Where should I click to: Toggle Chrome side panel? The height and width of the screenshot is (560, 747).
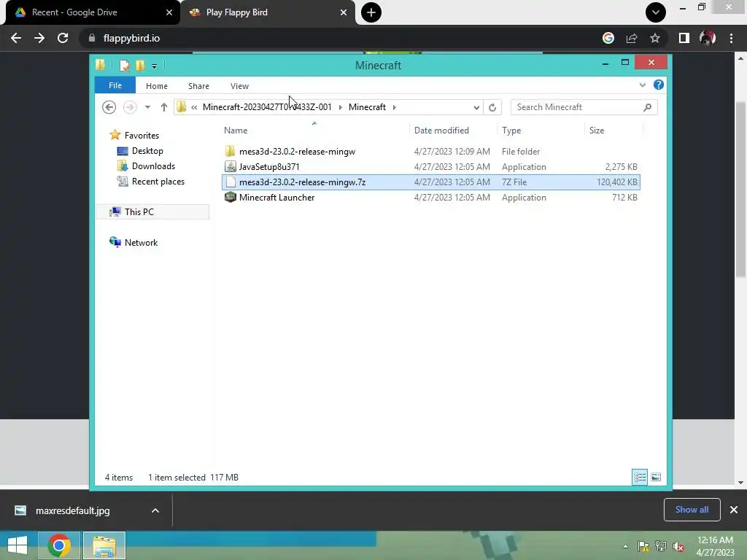pos(684,38)
